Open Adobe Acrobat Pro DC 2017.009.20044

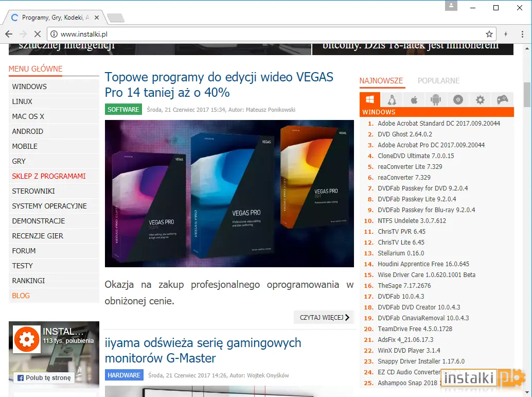431,145
